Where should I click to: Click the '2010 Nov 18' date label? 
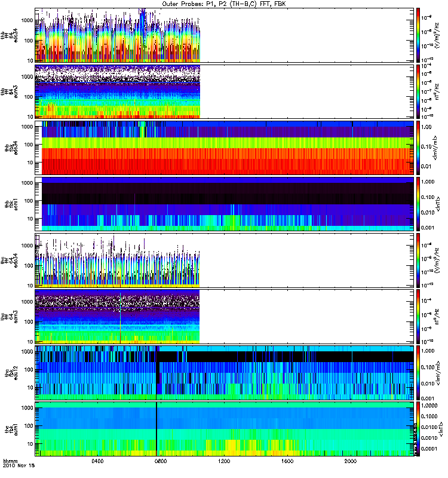tap(19, 465)
